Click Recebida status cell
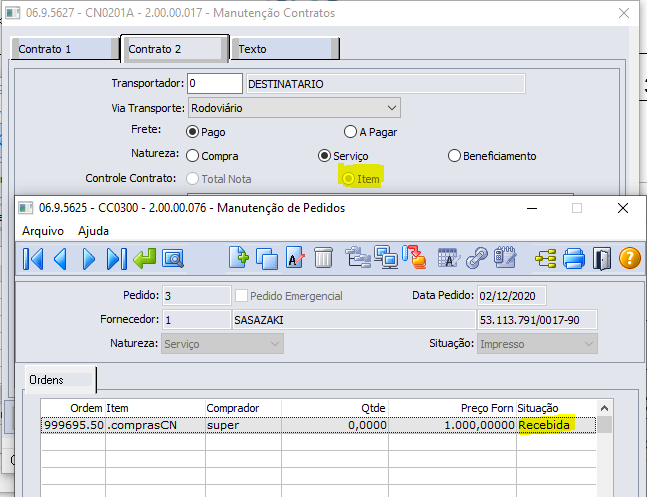Screen dimensions: 647x497 [x=556, y=425]
